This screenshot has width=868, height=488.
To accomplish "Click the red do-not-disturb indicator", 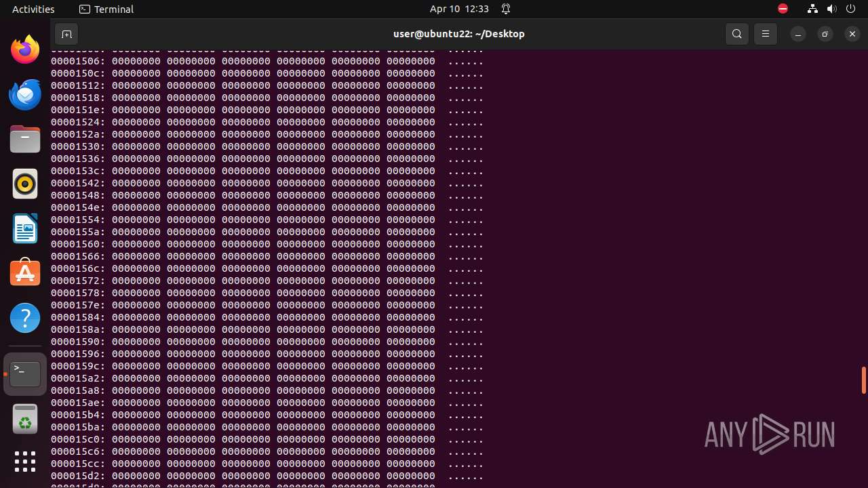I will pos(783,9).
